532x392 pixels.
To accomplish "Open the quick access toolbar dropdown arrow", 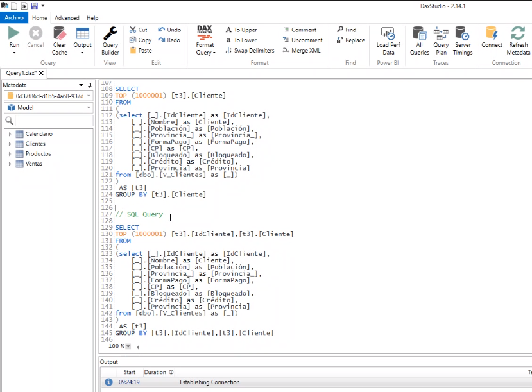I will (x=43, y=5).
